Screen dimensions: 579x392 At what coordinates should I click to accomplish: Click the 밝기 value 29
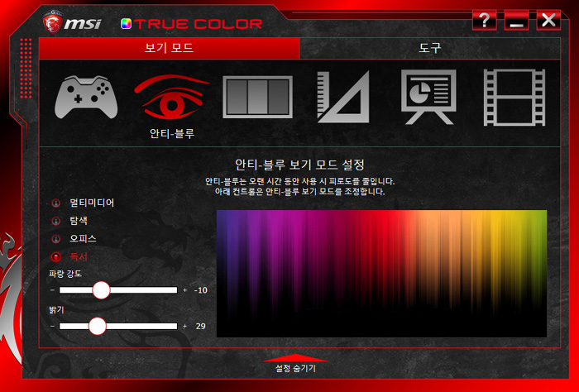200,327
